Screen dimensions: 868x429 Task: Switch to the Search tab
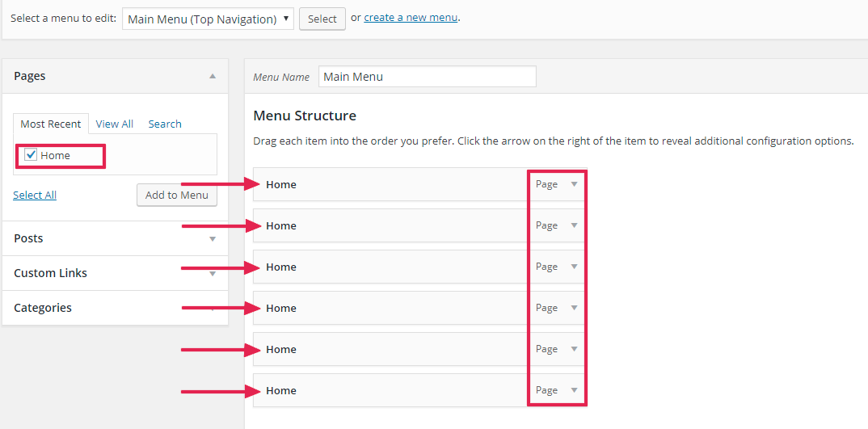click(165, 124)
